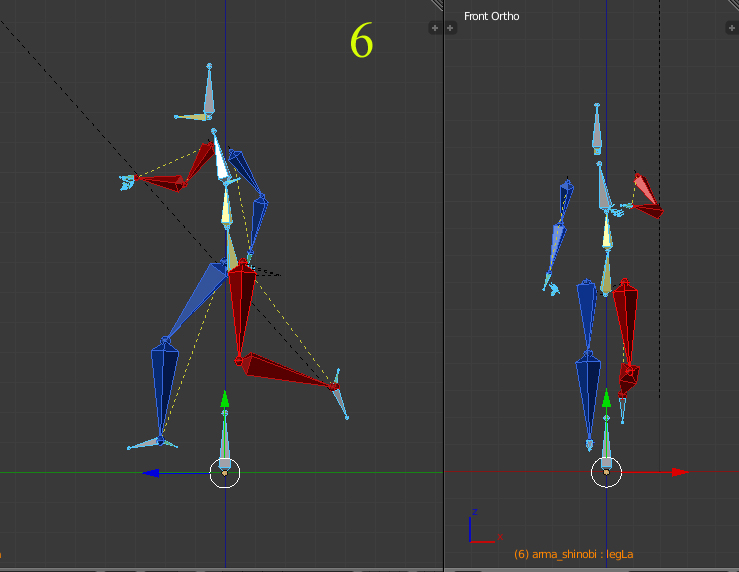Select the blue upper arm bone in Front Ortho
The width and height of the screenshot is (739, 572).
[566, 202]
